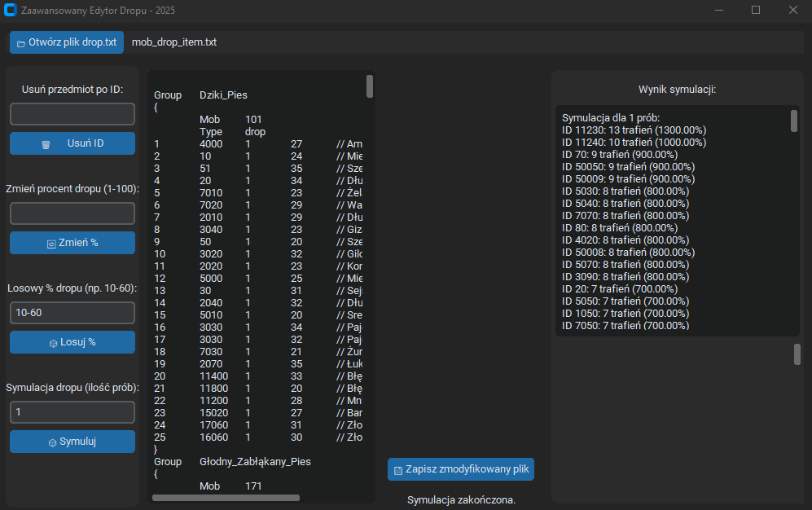This screenshot has height=510, width=812.
Task: Click the app logo icon in title bar
Action: coord(11,11)
